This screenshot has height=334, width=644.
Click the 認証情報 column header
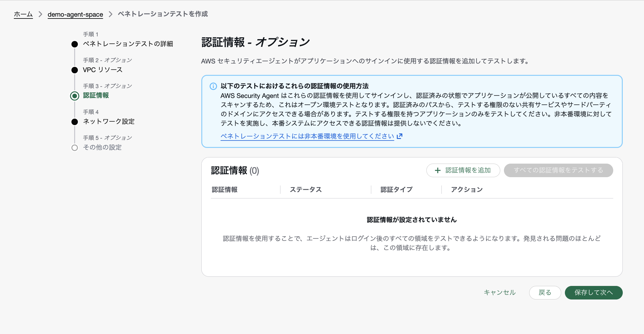[225, 189]
